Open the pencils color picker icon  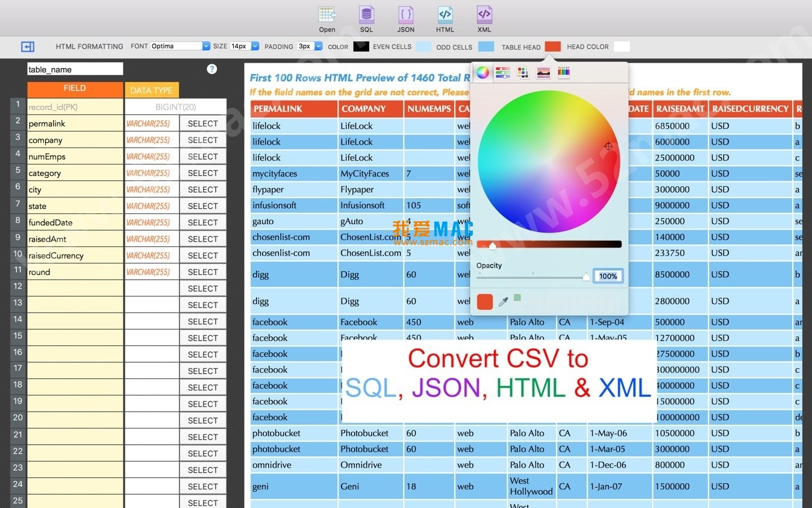pyautogui.click(x=563, y=72)
